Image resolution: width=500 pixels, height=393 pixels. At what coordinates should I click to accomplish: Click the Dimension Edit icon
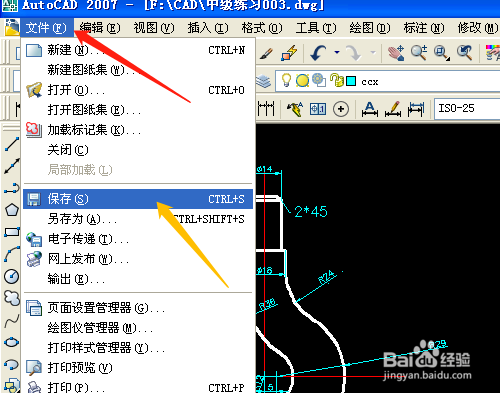(370, 109)
